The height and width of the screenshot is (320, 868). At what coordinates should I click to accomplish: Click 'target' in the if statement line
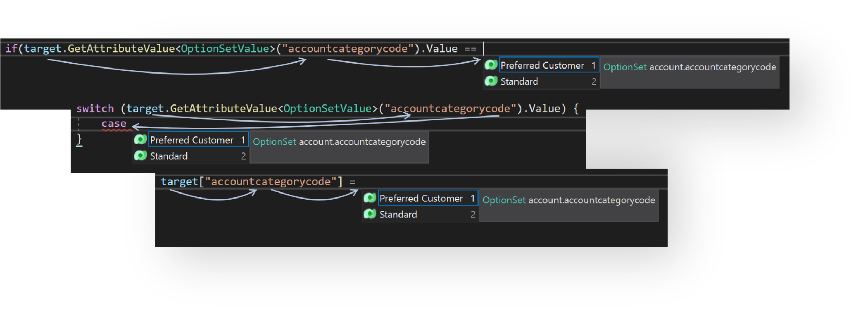tap(43, 49)
